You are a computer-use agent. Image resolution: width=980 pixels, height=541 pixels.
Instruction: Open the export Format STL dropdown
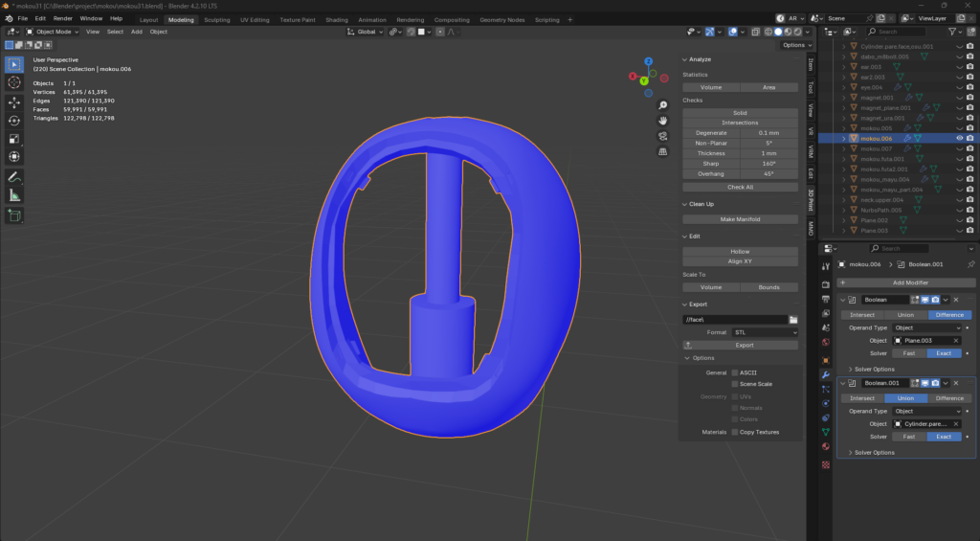click(x=765, y=332)
